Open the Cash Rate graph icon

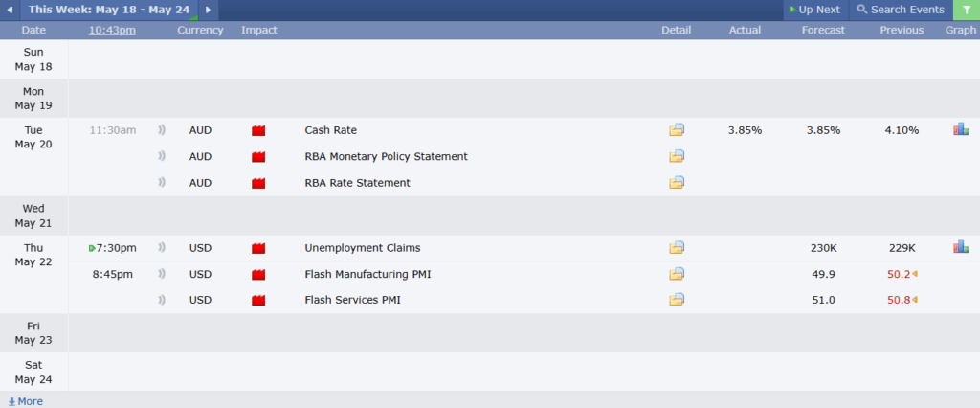pos(961,129)
